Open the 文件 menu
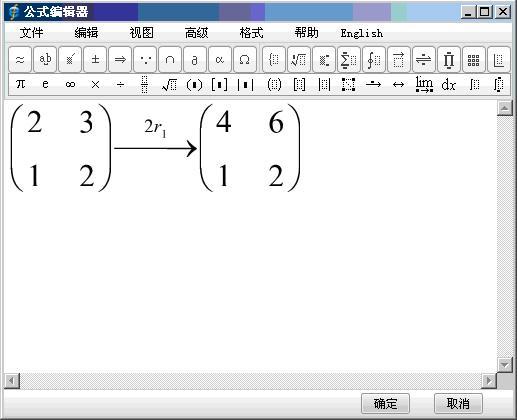Viewport: 517px width, 420px height. 31,33
